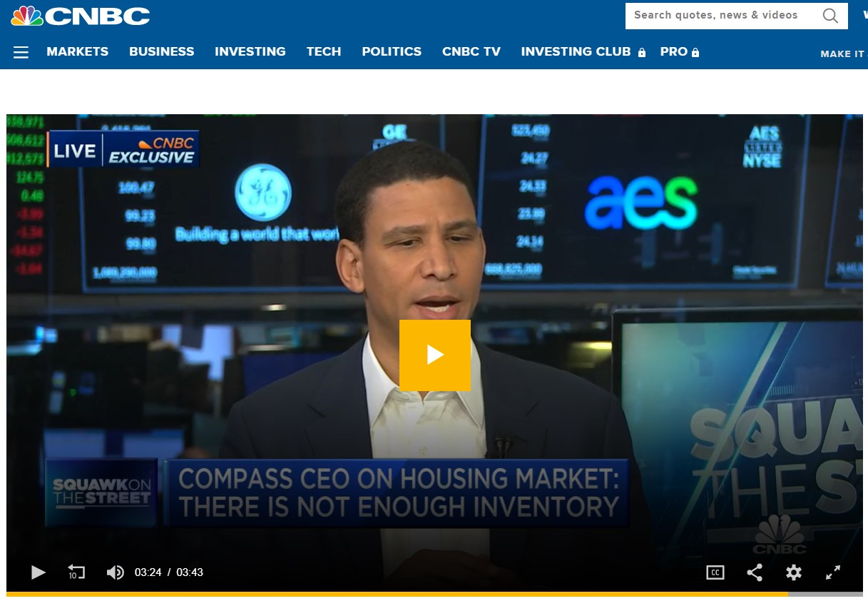
Task: Open video player settings gear
Action: (794, 572)
